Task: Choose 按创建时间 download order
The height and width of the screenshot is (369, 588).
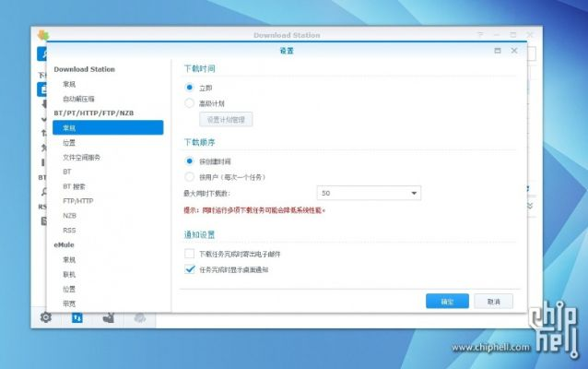Action: pyautogui.click(x=189, y=161)
